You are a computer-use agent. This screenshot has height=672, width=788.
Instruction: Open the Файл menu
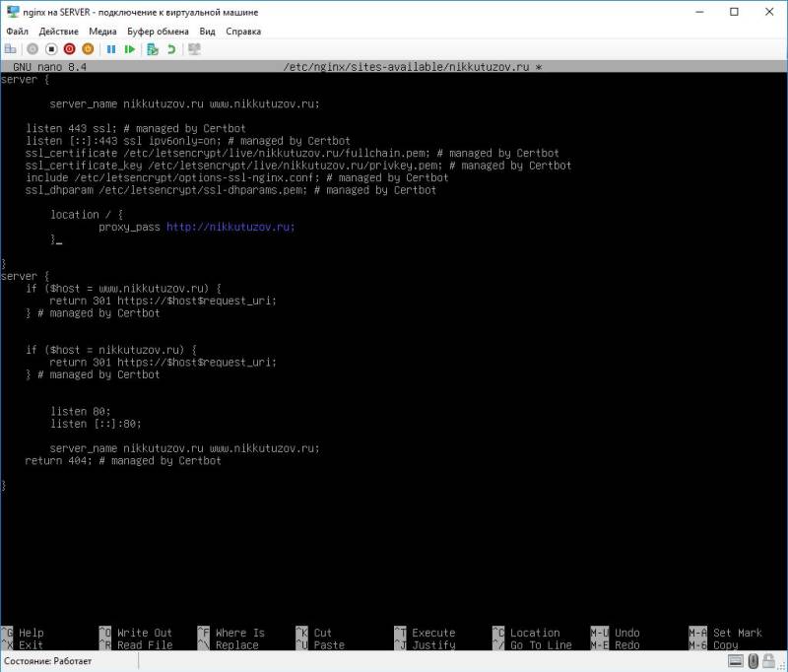click(x=17, y=31)
